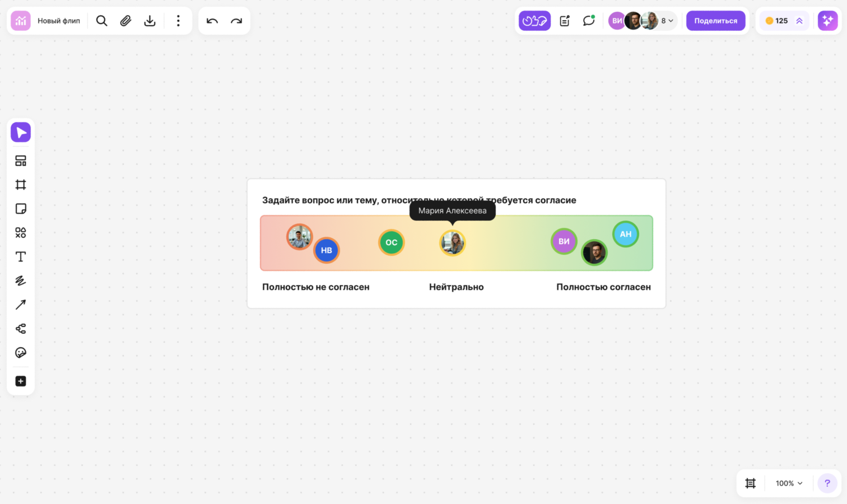Click the Нейтрально label
This screenshot has width=847, height=504.
click(457, 287)
